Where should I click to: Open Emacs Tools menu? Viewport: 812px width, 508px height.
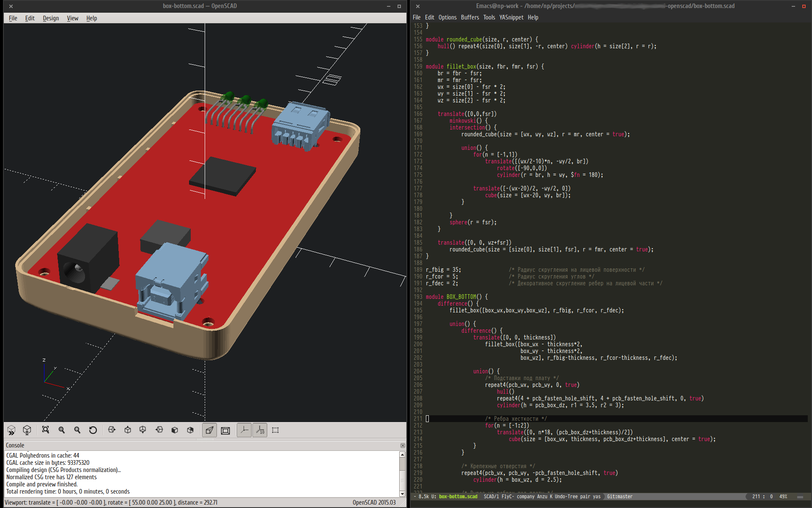(x=489, y=17)
